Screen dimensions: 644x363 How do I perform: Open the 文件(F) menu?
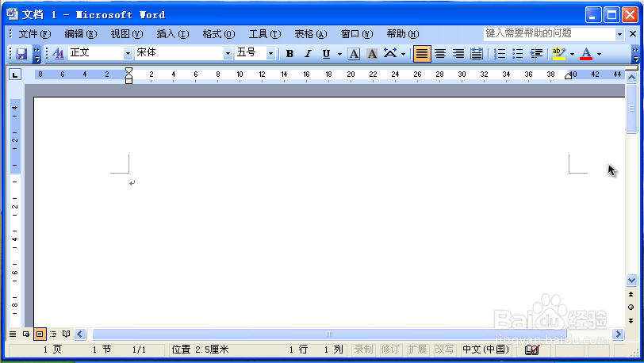35,33
